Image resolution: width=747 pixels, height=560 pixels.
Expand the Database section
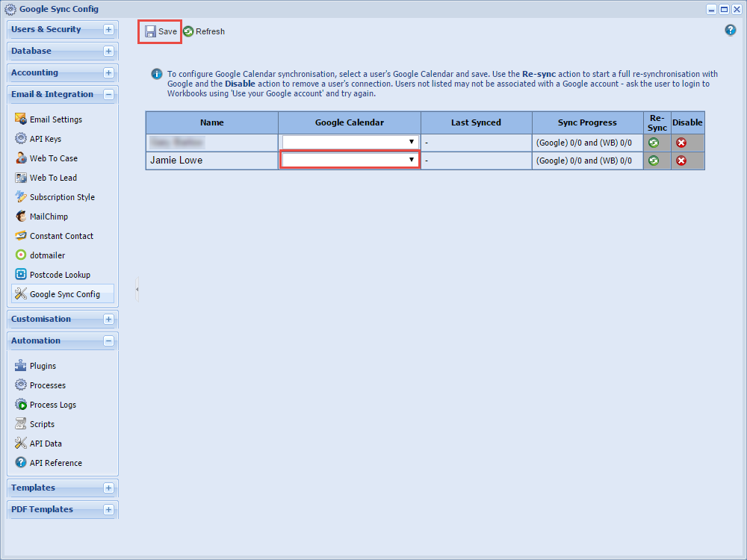click(108, 51)
